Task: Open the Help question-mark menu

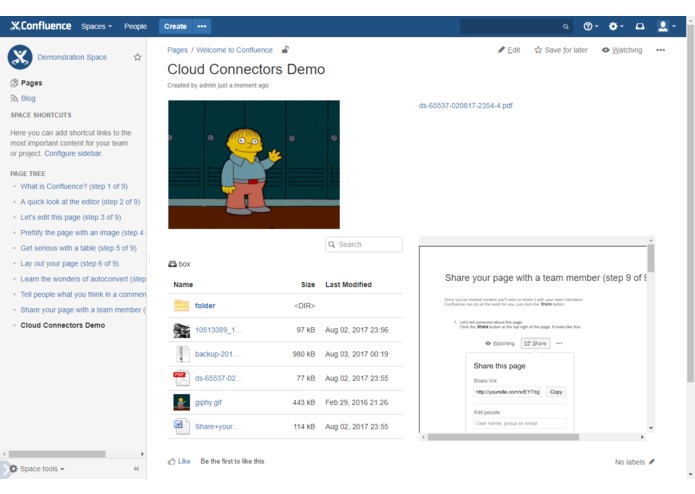Action: coord(590,27)
